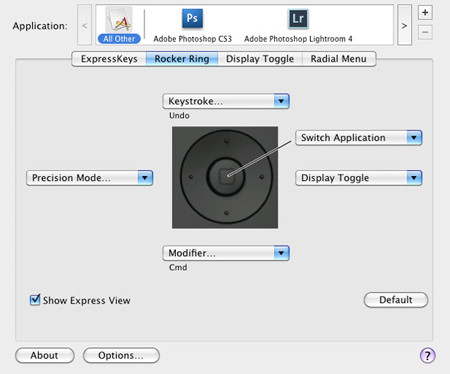Open the Precision Mode dropdown
Screen dimensions: 450x374
coord(89,178)
